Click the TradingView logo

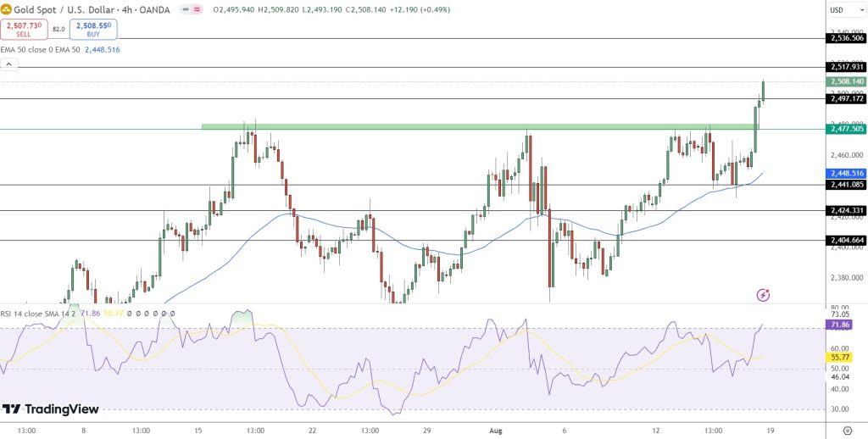pos(51,409)
